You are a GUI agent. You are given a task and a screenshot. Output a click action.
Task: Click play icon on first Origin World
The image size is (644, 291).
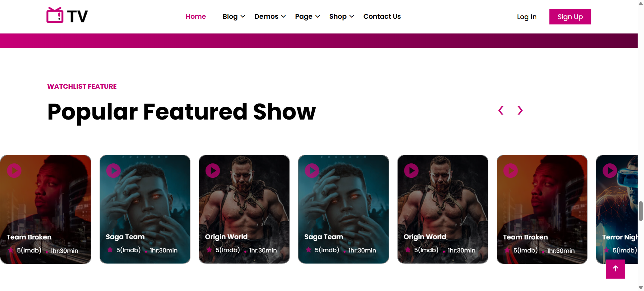(x=213, y=170)
